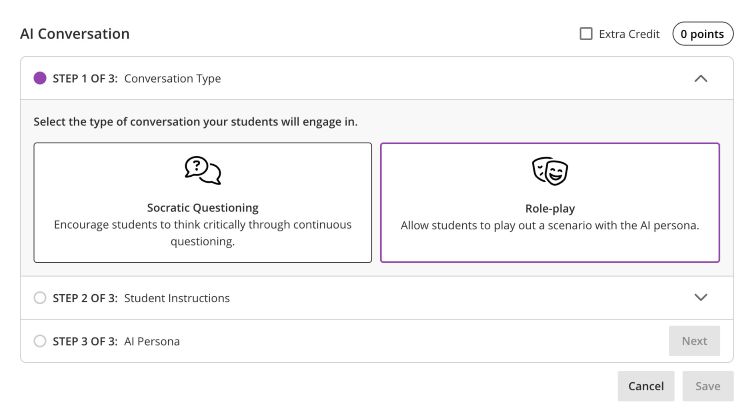Click the Socratic Questioning speech bubbles icon
The width and height of the screenshot is (753, 417).
coord(203,170)
